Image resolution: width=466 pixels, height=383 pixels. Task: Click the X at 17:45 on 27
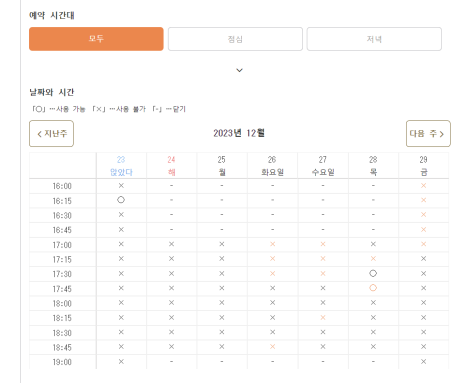[x=323, y=288]
